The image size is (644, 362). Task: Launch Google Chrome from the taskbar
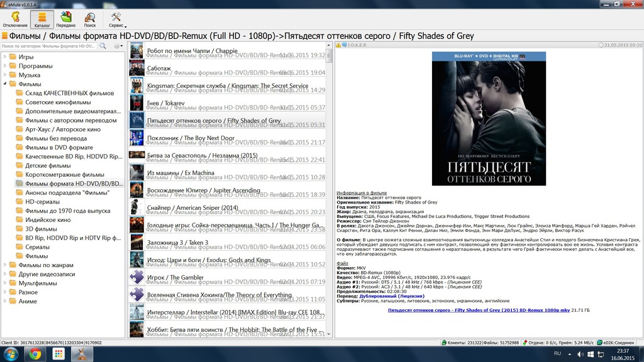click(35, 354)
